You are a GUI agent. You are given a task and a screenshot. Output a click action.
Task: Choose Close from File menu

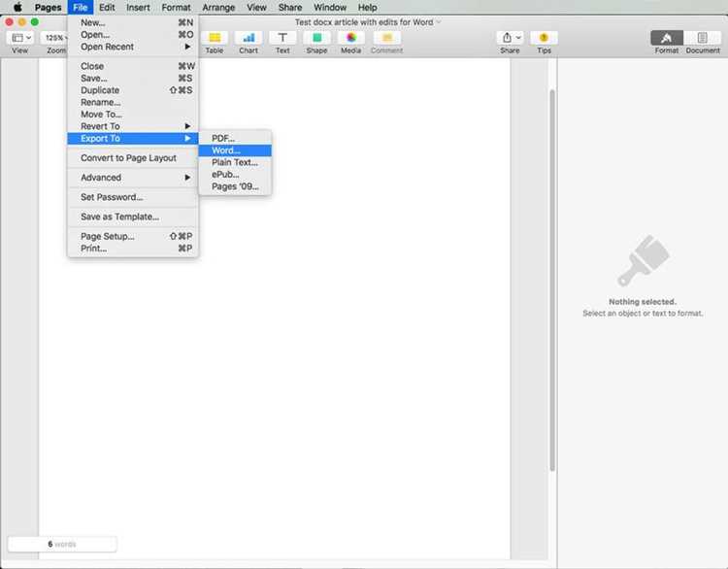coord(133,66)
